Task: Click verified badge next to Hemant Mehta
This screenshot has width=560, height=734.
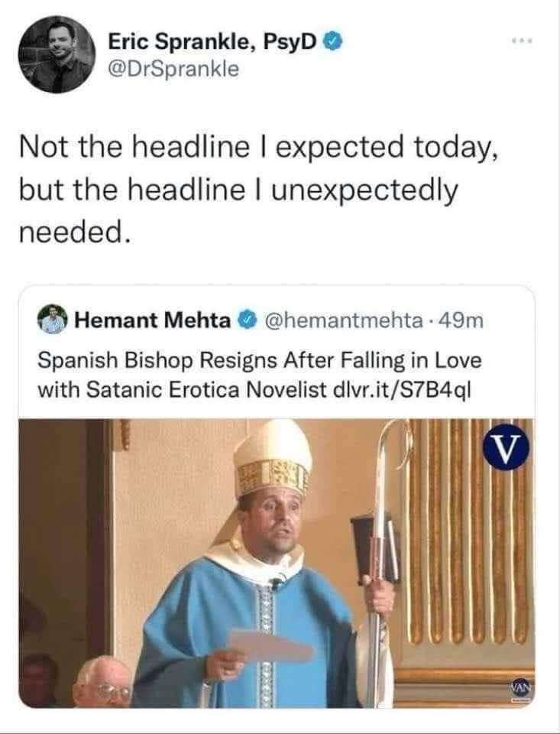Action: [x=248, y=320]
